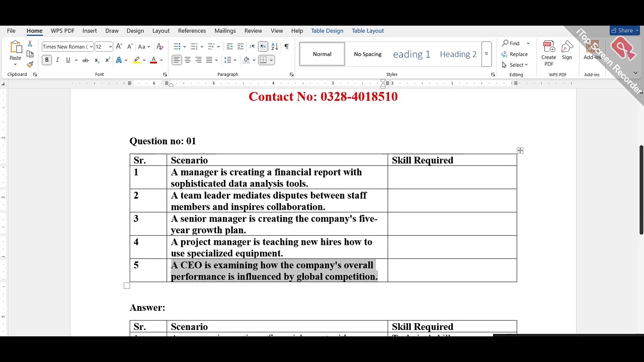Viewport: 644px width, 362px height.
Task: Click the Share button
Action: 624,31
